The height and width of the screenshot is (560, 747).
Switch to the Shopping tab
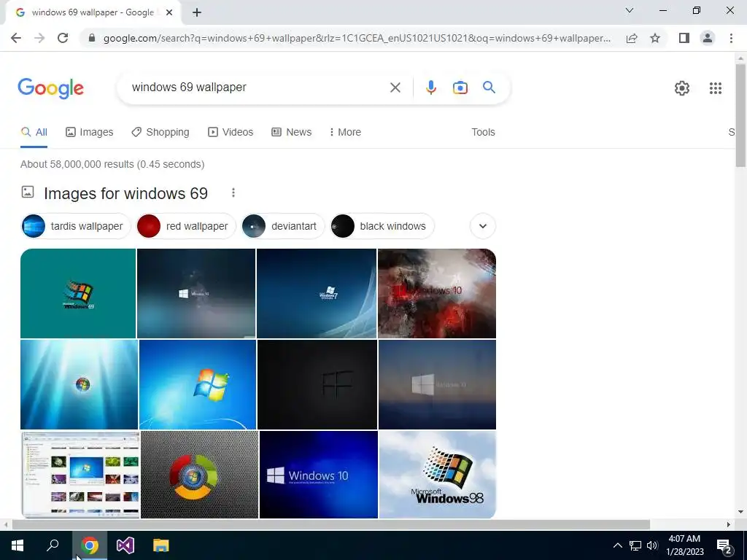point(160,132)
